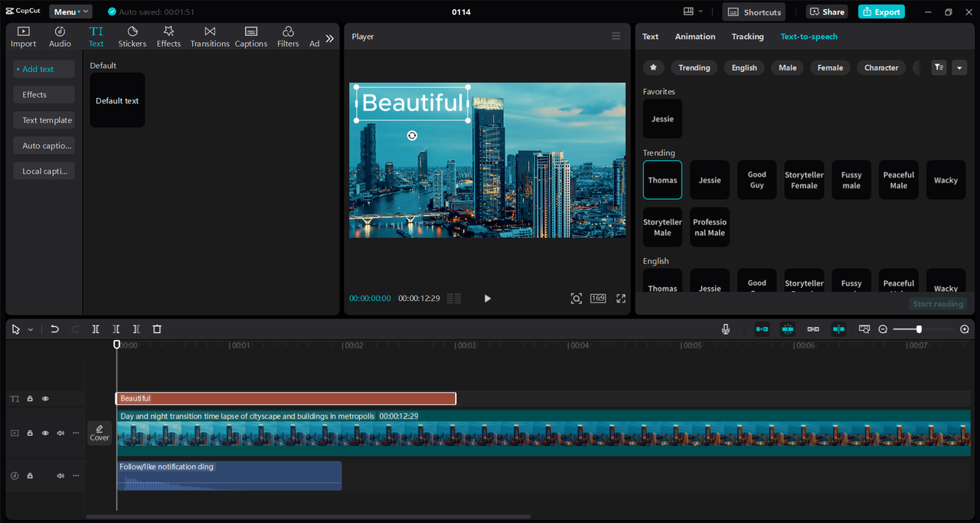Screen dimensions: 980x523
Task: Filter voices by Character
Action: [881, 67]
